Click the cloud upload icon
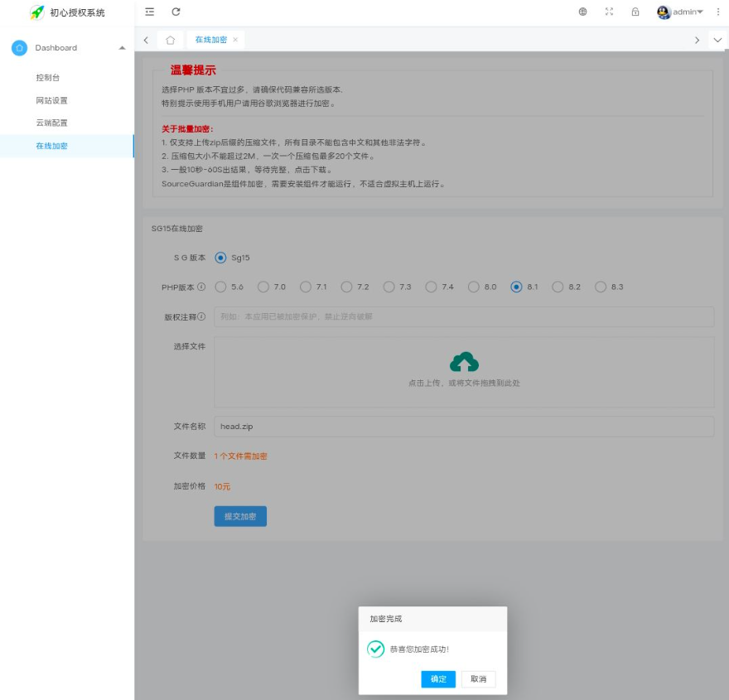This screenshot has height=700, width=729. [x=464, y=362]
